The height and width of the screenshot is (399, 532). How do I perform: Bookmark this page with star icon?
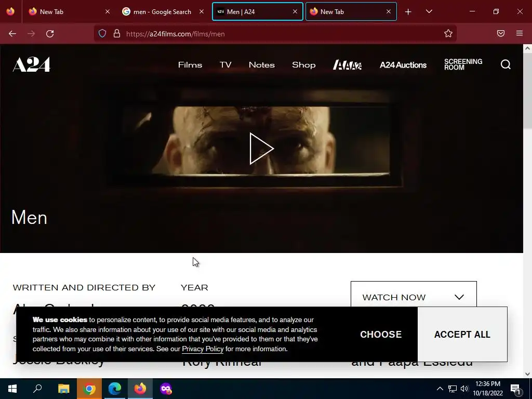tap(448, 33)
